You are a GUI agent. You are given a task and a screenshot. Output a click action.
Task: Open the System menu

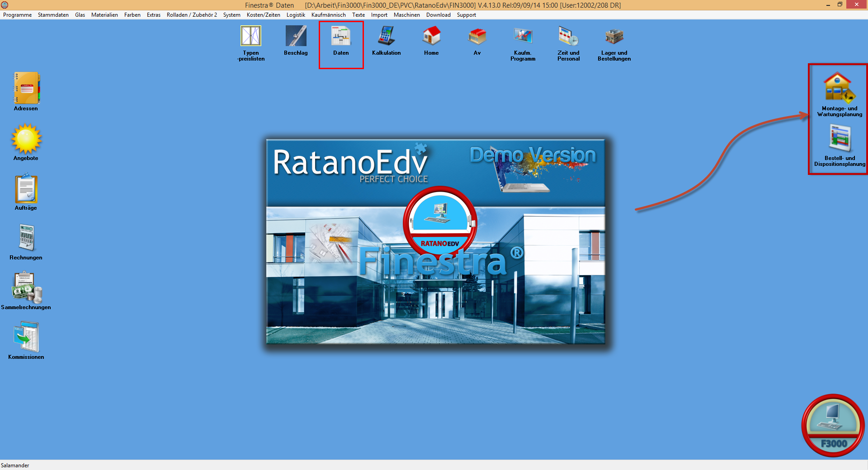(232, 15)
